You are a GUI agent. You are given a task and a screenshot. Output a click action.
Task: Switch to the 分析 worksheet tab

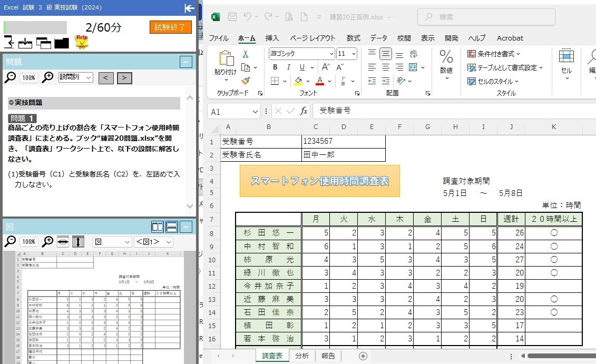[x=302, y=356]
